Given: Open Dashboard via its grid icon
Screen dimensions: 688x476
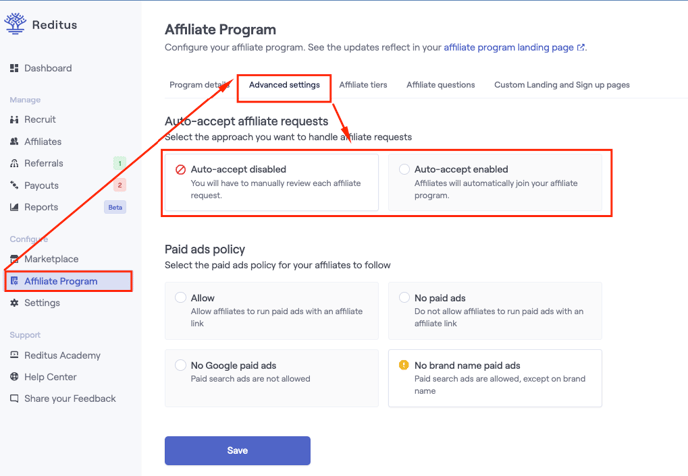Looking at the screenshot, I should pyautogui.click(x=14, y=68).
